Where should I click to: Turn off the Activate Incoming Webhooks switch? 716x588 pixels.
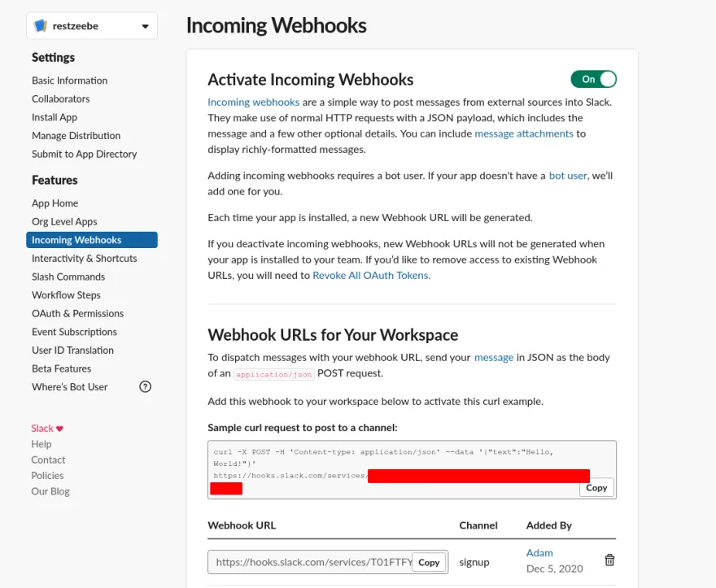(x=593, y=79)
